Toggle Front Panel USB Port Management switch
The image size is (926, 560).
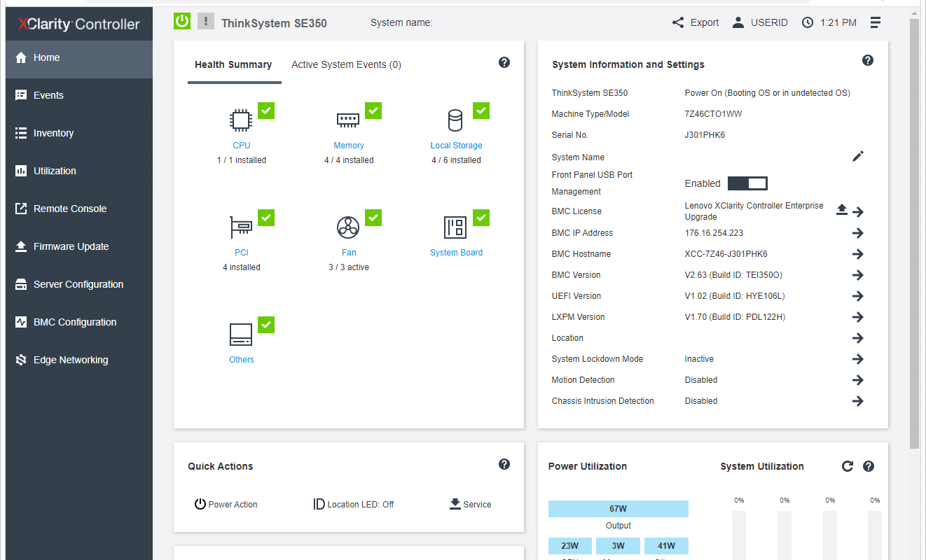click(747, 183)
